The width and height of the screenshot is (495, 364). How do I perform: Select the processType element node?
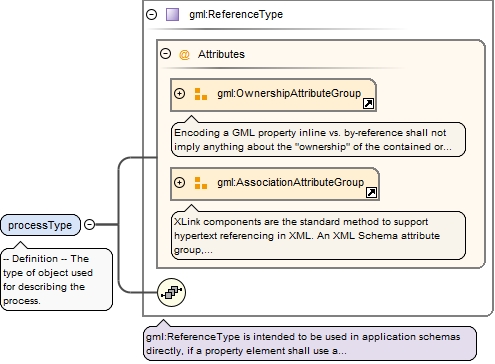click(x=40, y=225)
